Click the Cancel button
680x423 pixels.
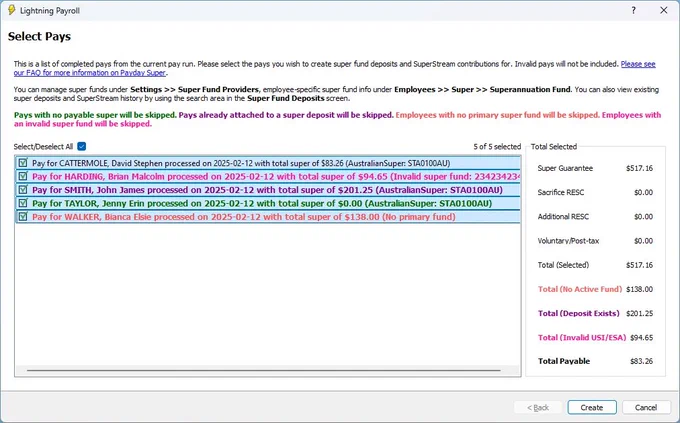pos(646,407)
